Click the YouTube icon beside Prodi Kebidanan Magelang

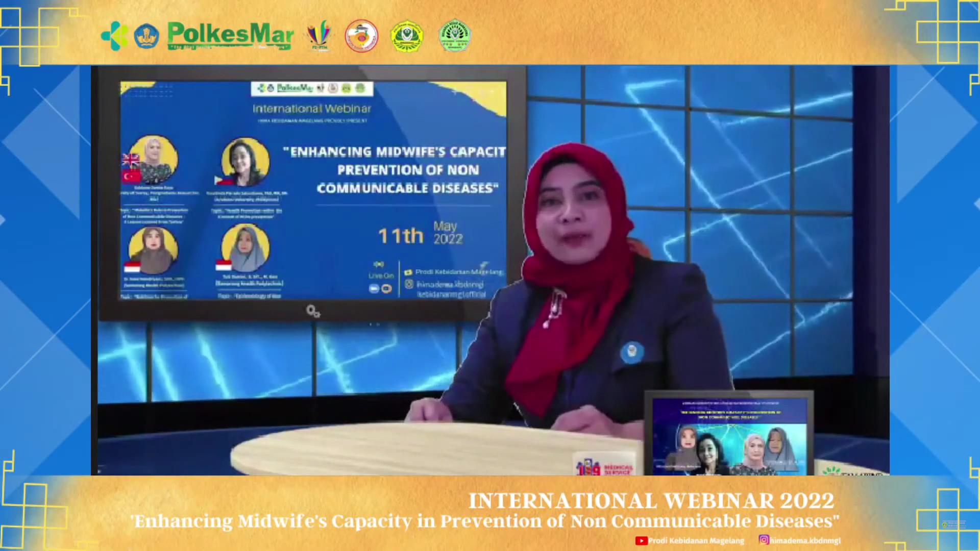click(641, 540)
